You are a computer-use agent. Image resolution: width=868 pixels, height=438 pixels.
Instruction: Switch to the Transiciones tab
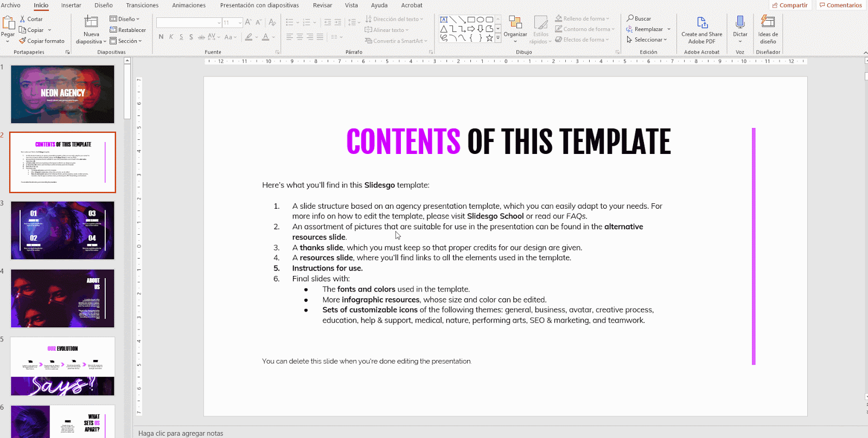point(142,5)
